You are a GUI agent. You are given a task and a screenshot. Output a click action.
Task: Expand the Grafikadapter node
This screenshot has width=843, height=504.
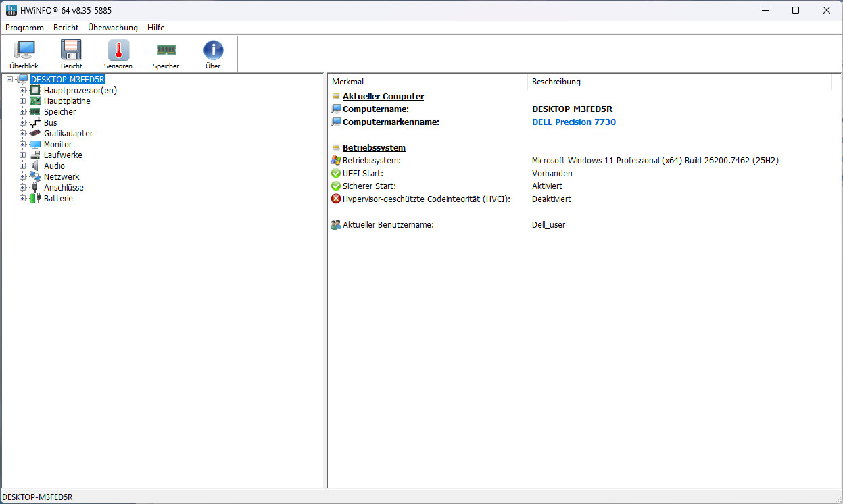point(23,134)
